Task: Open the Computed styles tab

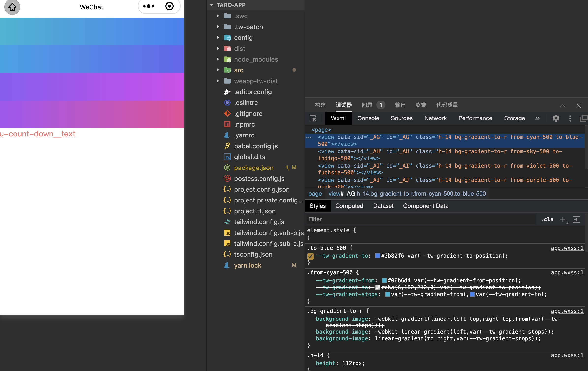Action: click(x=349, y=206)
